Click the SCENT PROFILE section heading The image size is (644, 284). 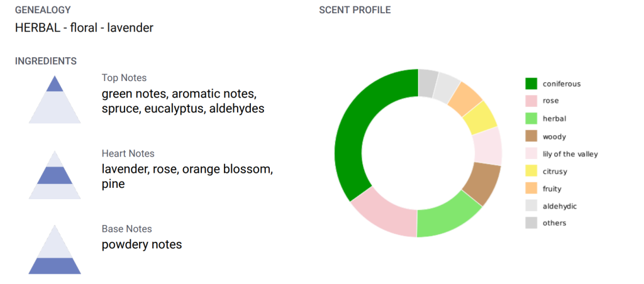click(x=355, y=10)
